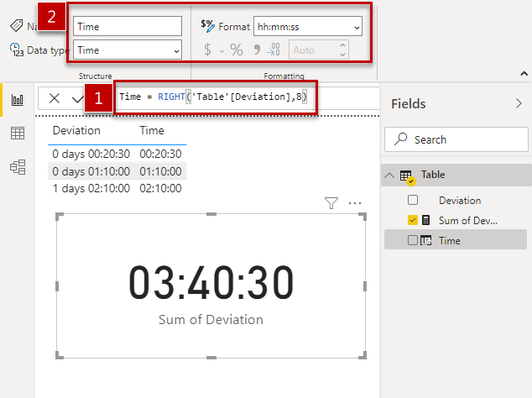Toggle thousands separator comma icon
The image size is (532, 398).
pos(257,50)
